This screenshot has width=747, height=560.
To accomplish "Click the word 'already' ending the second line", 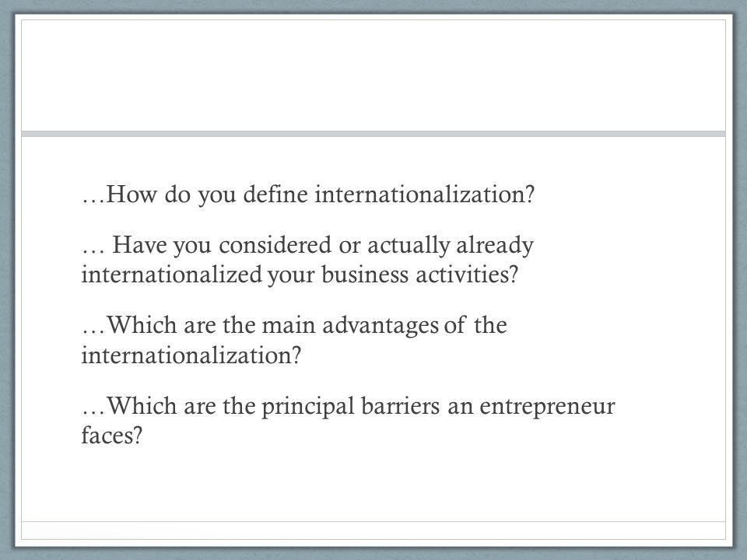I will pyautogui.click(x=495, y=247).
